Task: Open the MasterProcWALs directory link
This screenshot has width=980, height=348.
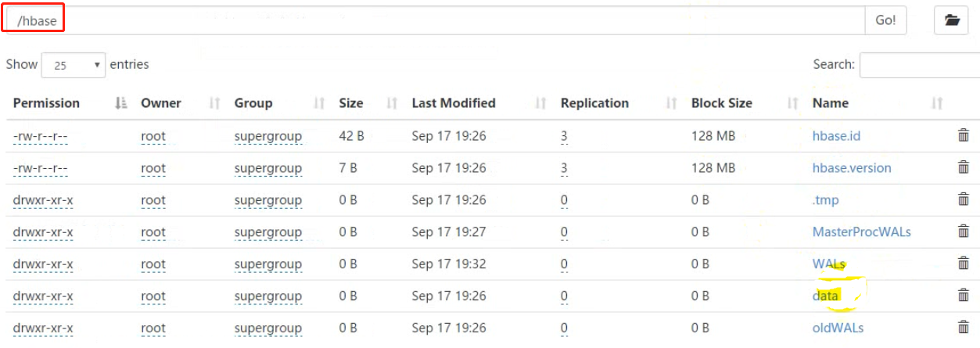Action: 862,231
